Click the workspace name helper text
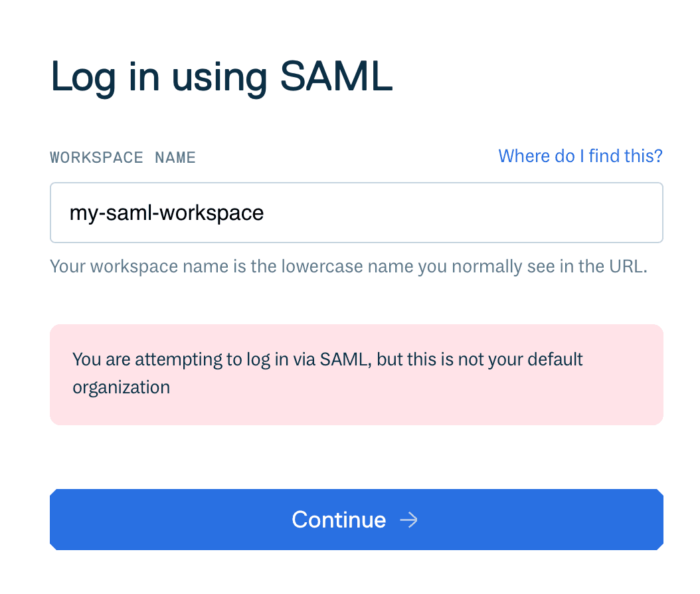The image size is (700, 594). (x=348, y=267)
